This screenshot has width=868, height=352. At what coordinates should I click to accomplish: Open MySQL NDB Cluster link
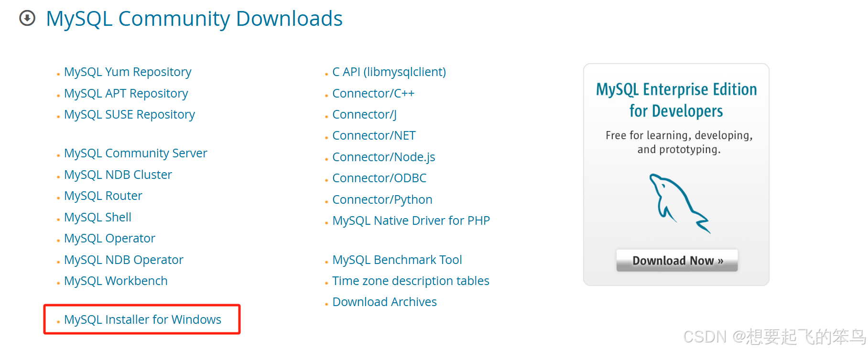pos(118,175)
